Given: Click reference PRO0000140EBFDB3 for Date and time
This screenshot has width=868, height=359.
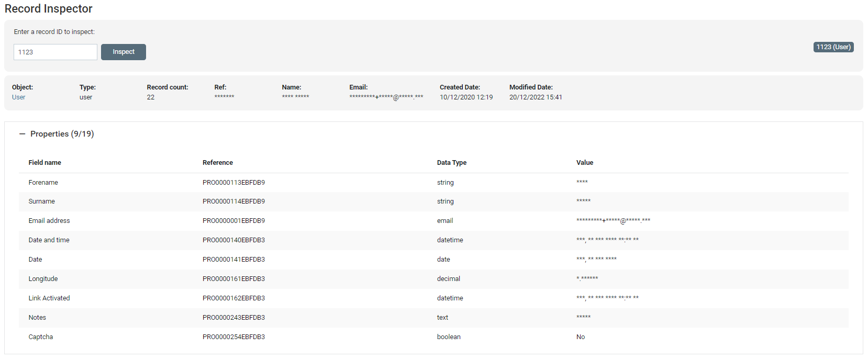Looking at the screenshot, I should click(x=233, y=240).
